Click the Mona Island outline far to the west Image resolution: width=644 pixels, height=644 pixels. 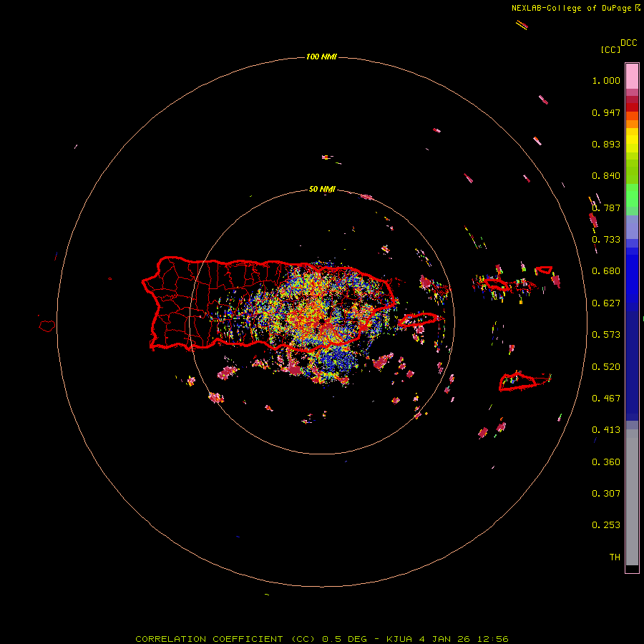47,326
